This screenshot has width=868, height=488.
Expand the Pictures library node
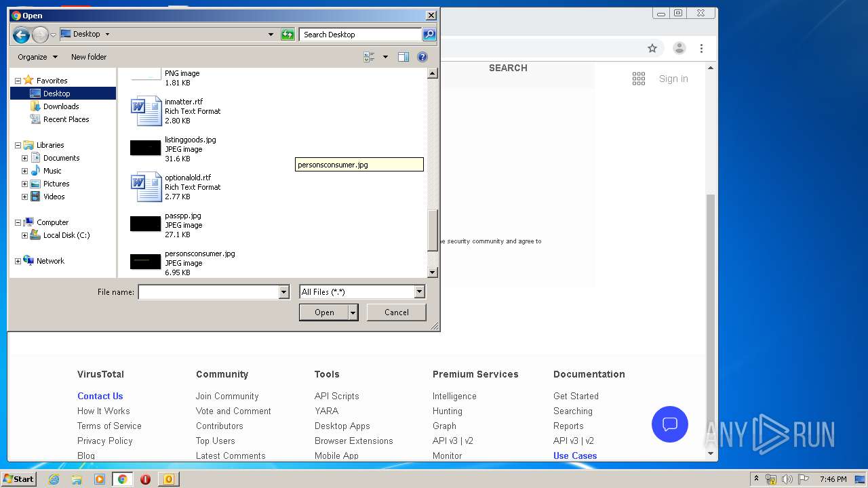click(24, 184)
